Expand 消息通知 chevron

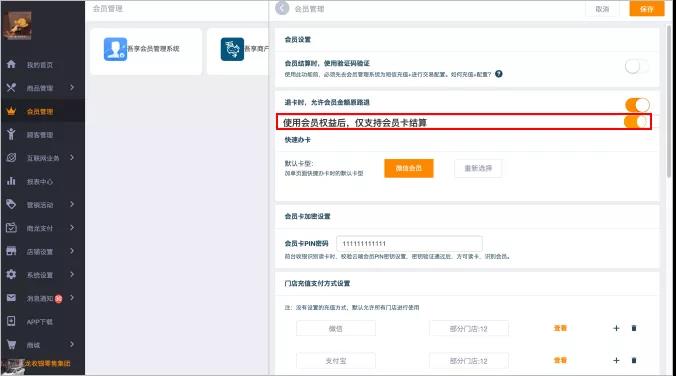point(72,298)
